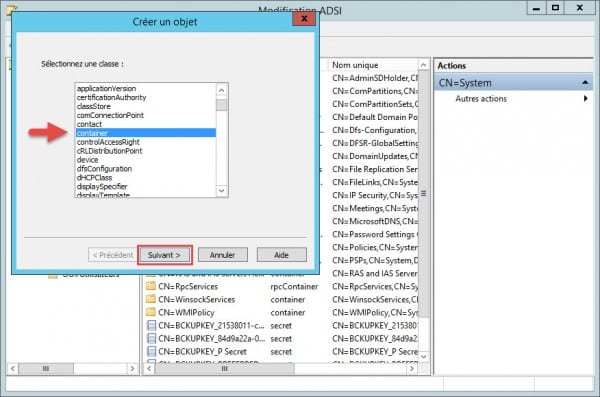Click CN=Default Domain Po unique name
The height and width of the screenshot is (397, 600).
375,117
